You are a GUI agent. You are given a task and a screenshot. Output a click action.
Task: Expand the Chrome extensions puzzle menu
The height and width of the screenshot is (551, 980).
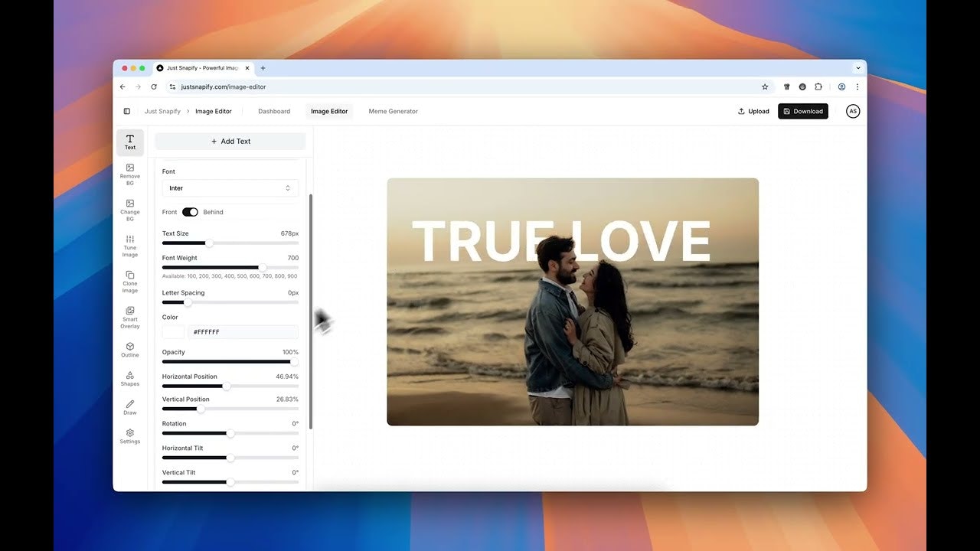point(818,86)
